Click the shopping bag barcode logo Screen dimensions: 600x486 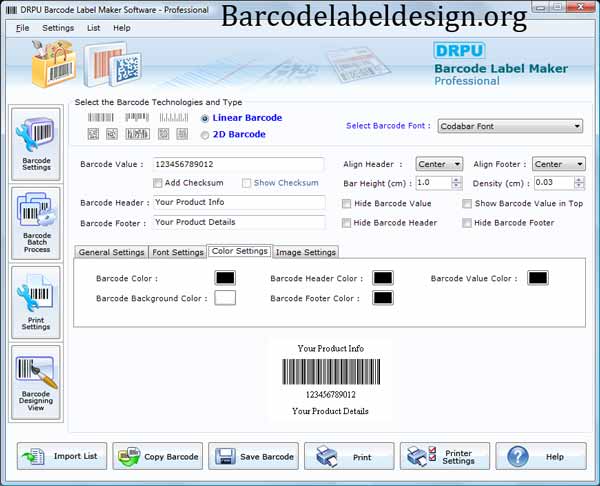54,64
